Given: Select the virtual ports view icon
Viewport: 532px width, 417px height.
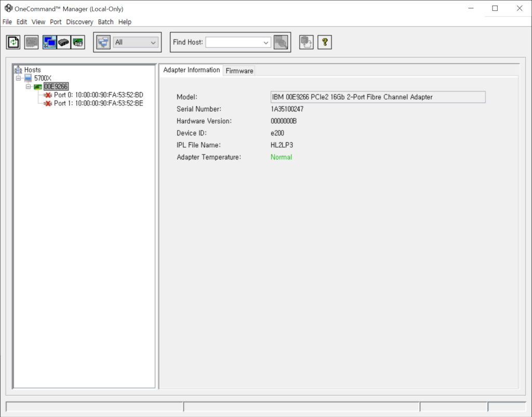Looking at the screenshot, I should 78,42.
